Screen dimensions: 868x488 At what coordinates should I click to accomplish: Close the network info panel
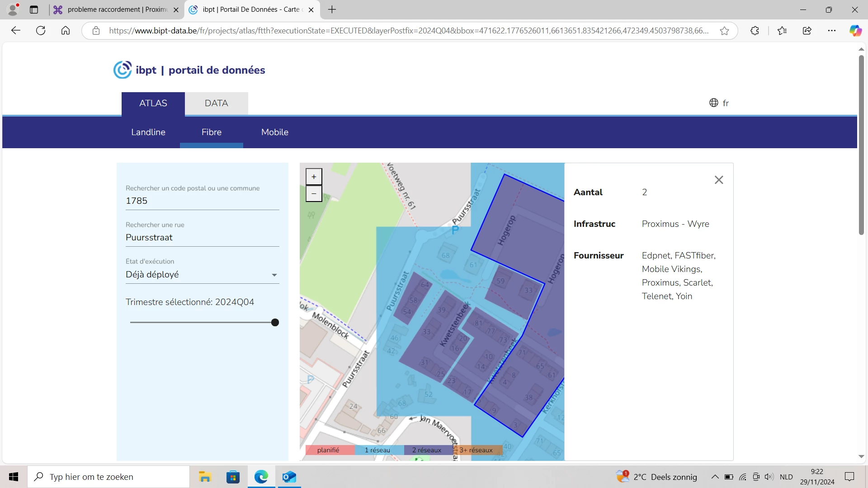pyautogui.click(x=719, y=180)
